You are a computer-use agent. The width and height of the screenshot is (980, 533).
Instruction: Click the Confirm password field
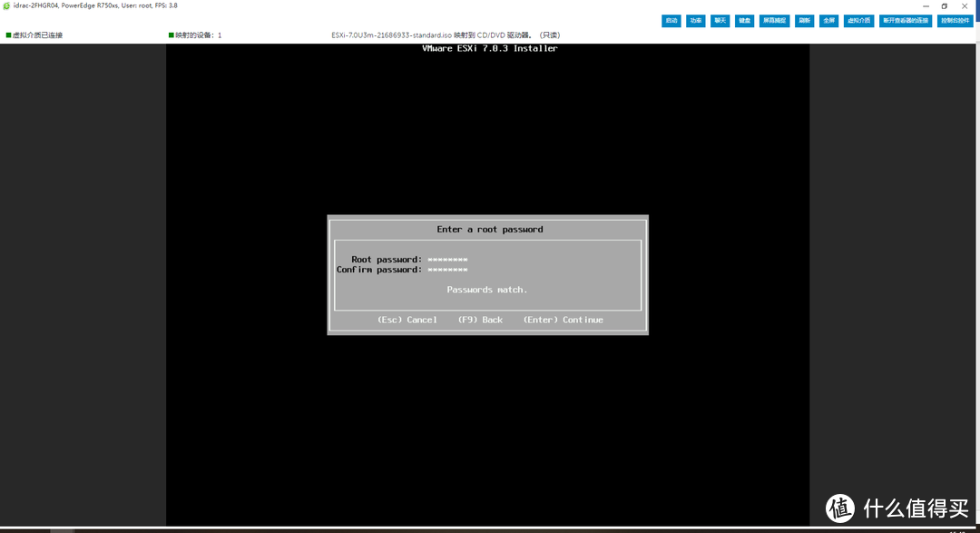(x=447, y=270)
